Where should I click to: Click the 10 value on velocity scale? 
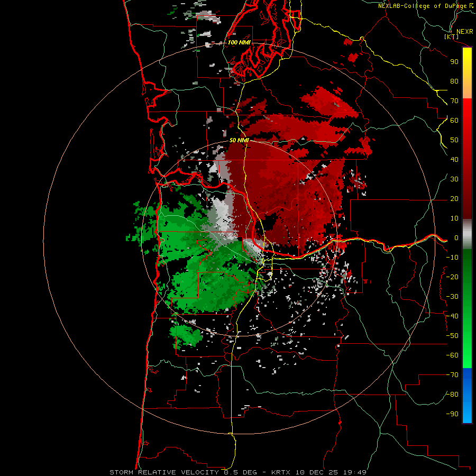click(454, 218)
